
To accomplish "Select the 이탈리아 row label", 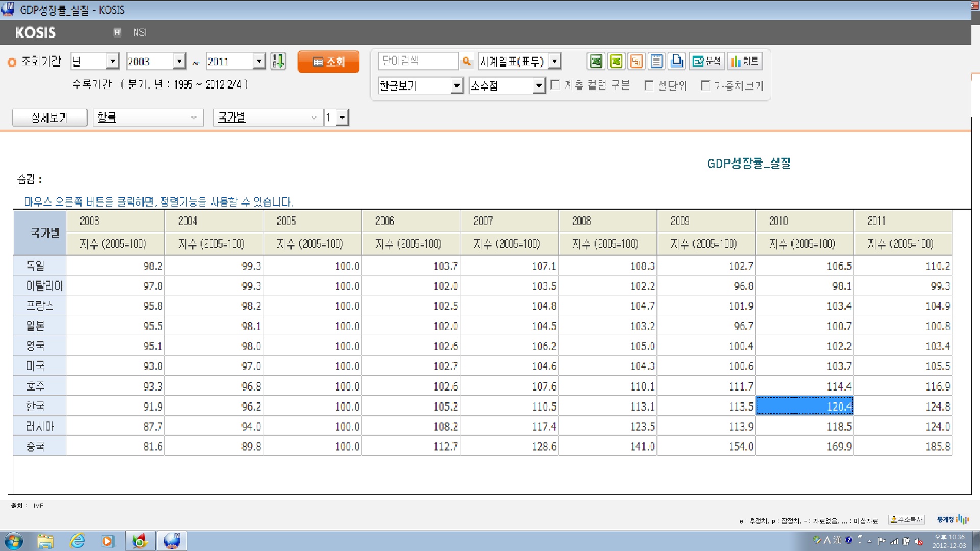I will (x=40, y=286).
